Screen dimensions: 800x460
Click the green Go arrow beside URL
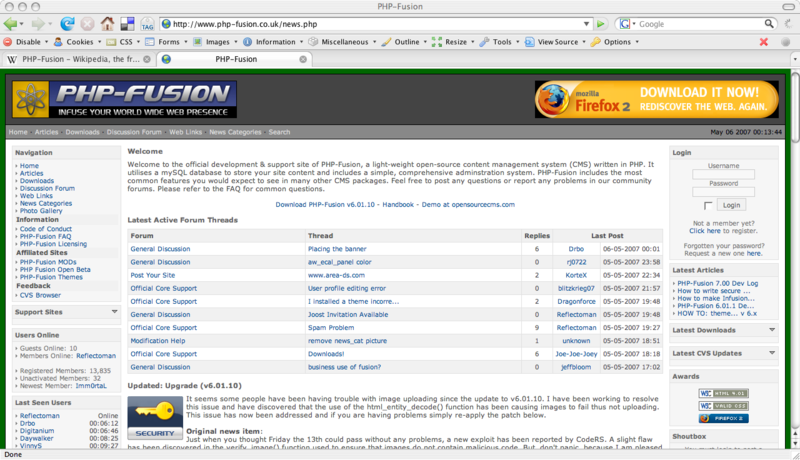(601, 24)
